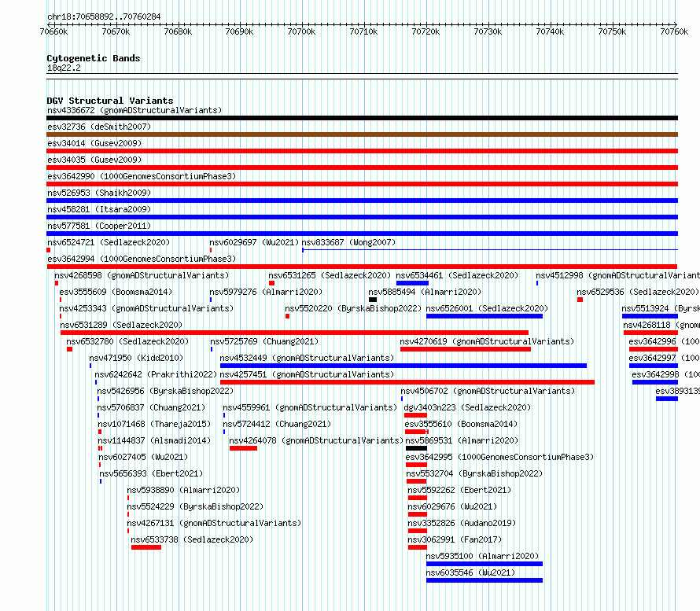Click nsv6532780 (Sedlazeck2020) label
The image size is (700, 611).
click(127, 341)
